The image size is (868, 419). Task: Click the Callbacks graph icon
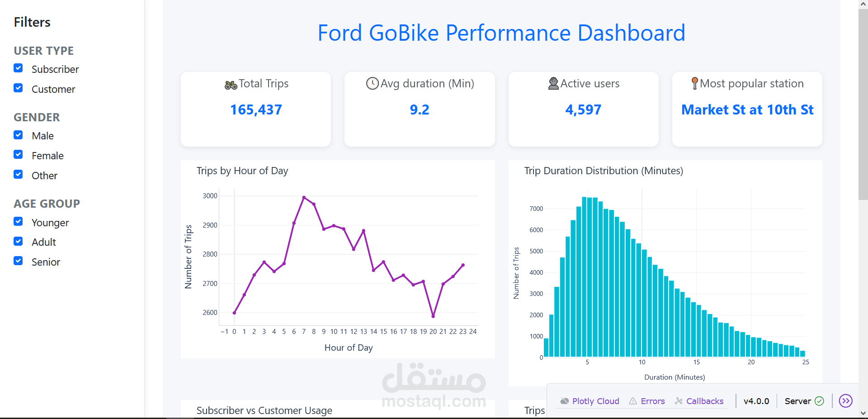(678, 401)
